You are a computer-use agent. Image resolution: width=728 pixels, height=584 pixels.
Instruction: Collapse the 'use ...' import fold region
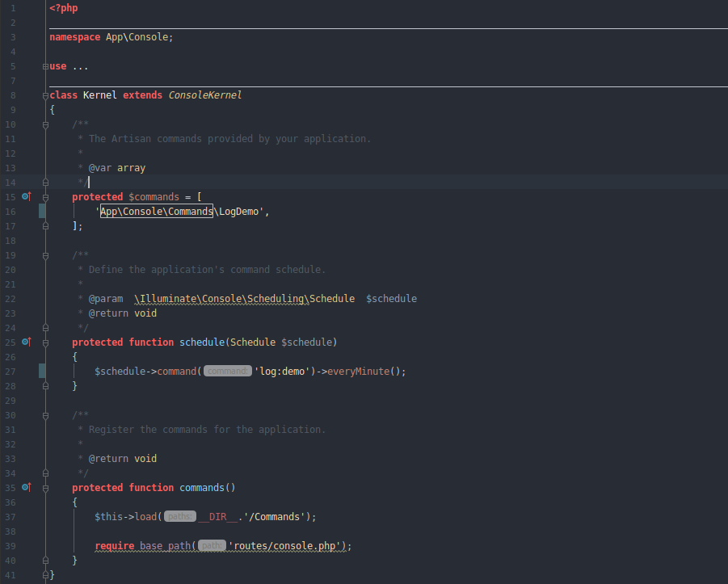click(45, 65)
